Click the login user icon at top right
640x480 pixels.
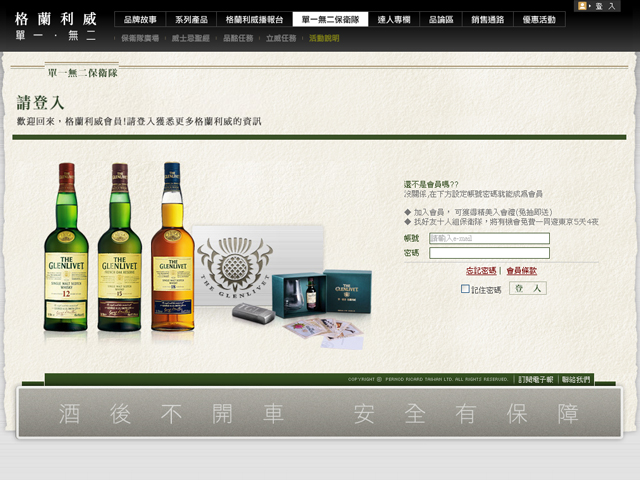coord(582,6)
